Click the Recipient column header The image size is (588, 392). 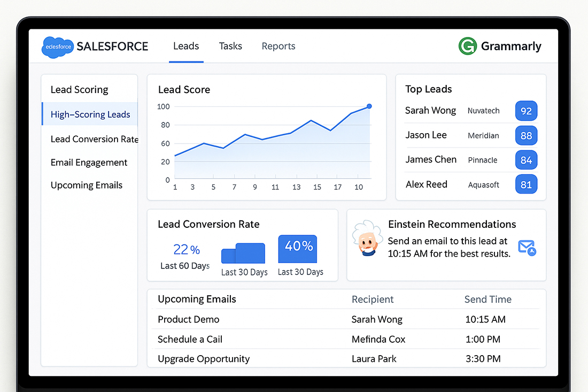[373, 299]
